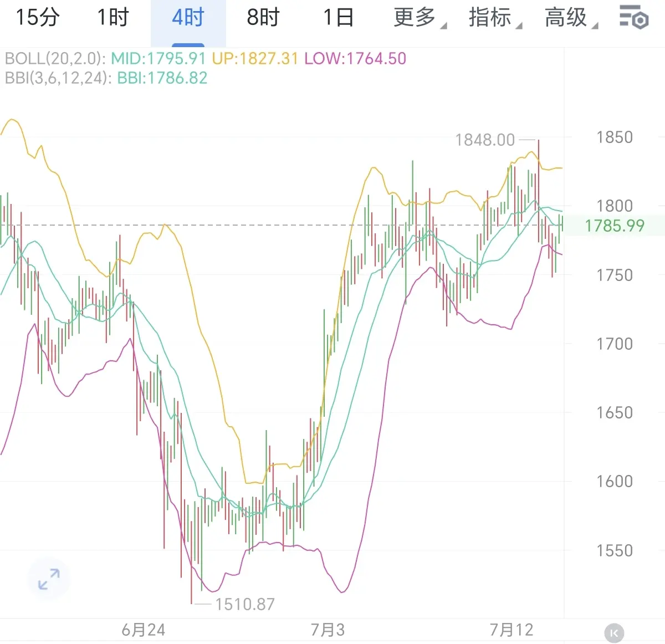The height and width of the screenshot is (644, 665).
Task: Expand the 更多 timeframe dropdown
Action: [420, 18]
